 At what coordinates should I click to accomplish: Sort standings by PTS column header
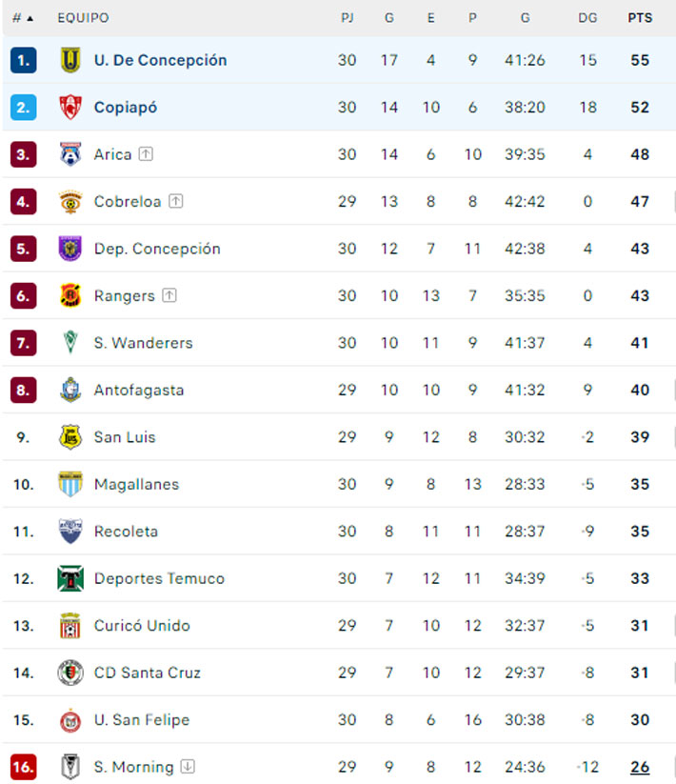[x=640, y=18]
